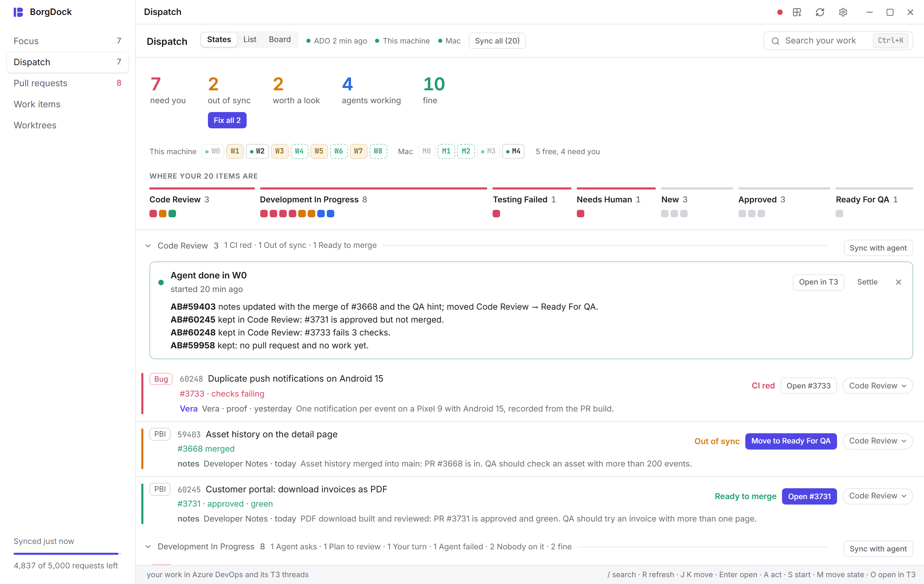
Task: Collapse the Development In Progress group
Action: tap(148, 547)
